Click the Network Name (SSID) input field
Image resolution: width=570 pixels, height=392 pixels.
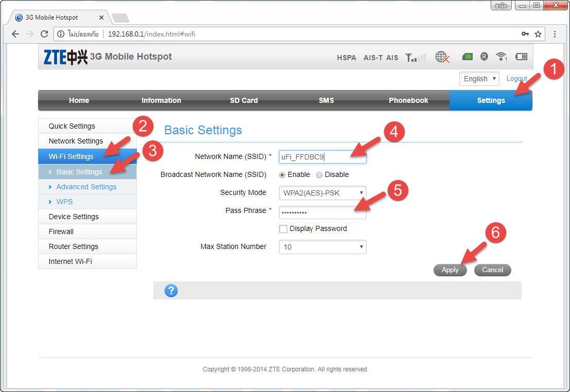coord(322,157)
